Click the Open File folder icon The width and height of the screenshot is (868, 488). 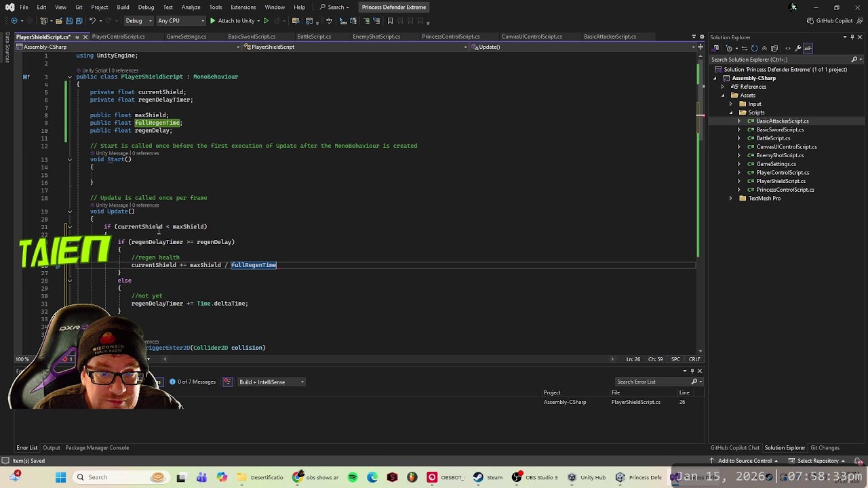point(59,21)
